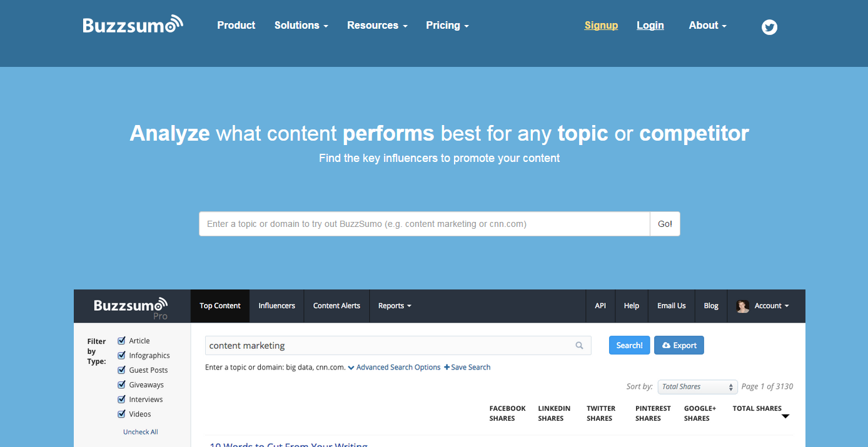Click the Total Shares column header
This screenshot has height=447, width=868.
click(x=757, y=408)
